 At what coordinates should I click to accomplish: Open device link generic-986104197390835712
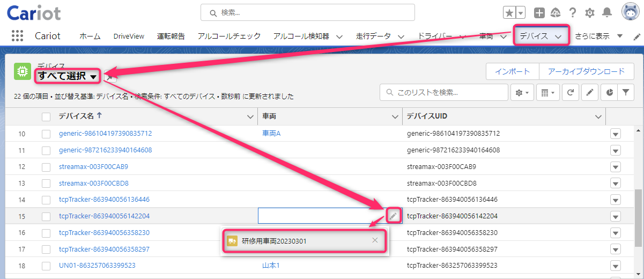pos(105,134)
